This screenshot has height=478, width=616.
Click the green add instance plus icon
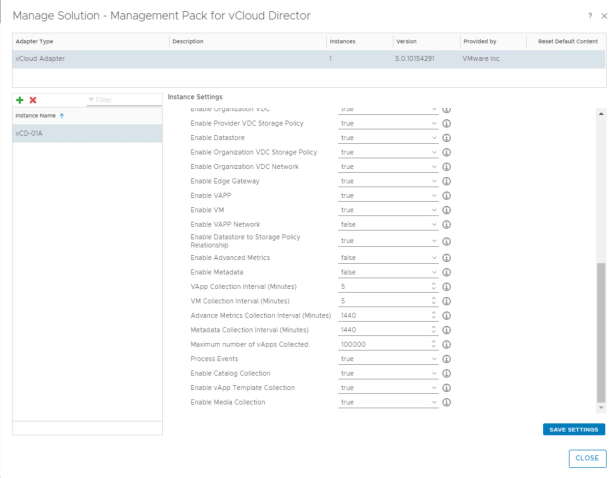(20, 100)
